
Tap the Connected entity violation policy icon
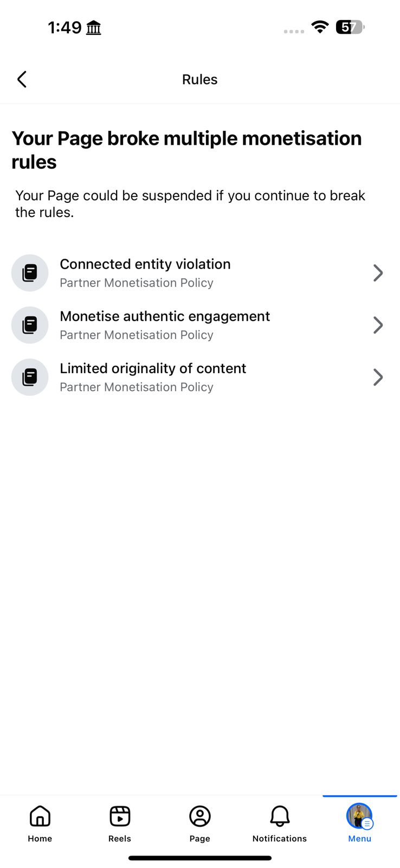coord(30,273)
